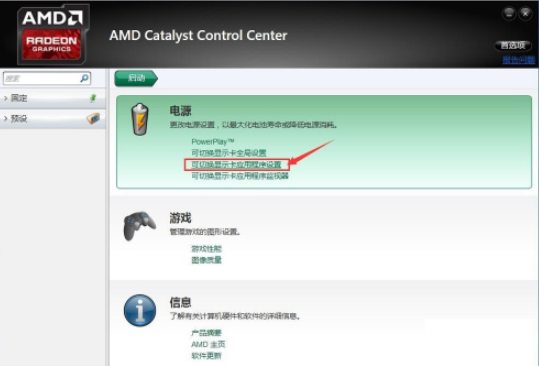This screenshot has width=539, height=366.
Task: Click the green pin icon beside 固定
Action: 93,98
